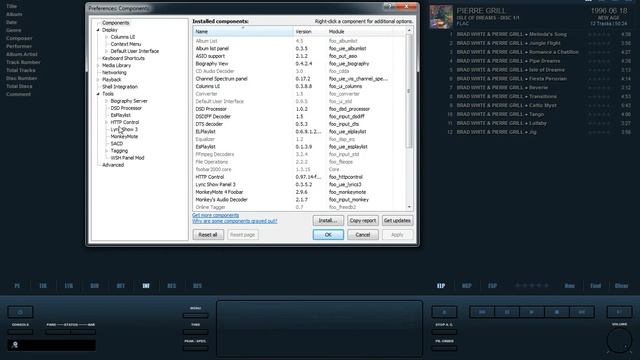Image resolution: width=640 pixels, height=360 pixels.
Task: Select the Monkey's Audio Decoder component row
Action: [299, 200]
